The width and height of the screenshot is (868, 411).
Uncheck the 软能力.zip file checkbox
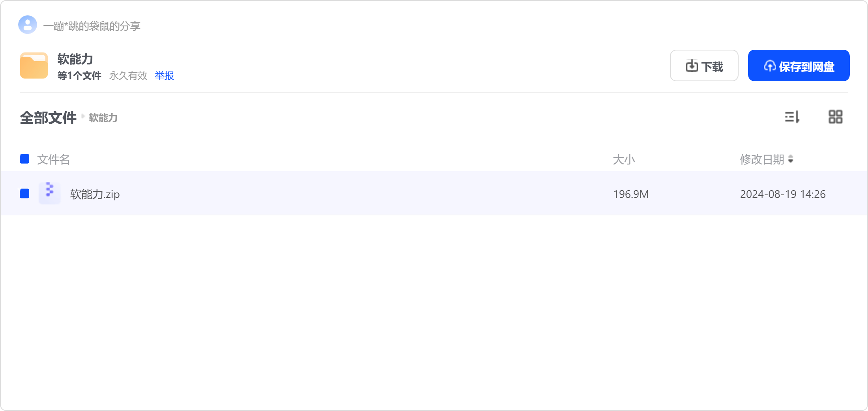24,194
